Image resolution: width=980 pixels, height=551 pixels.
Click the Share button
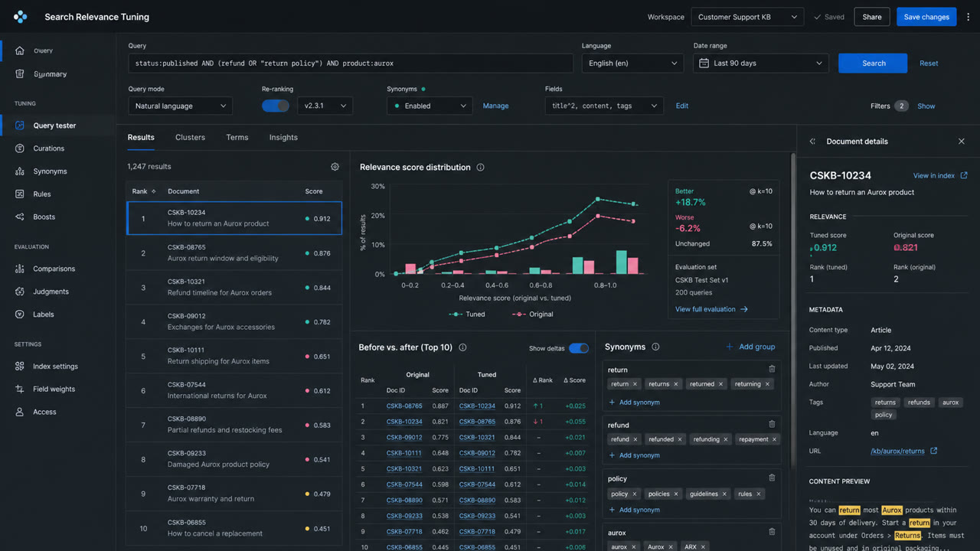[872, 17]
